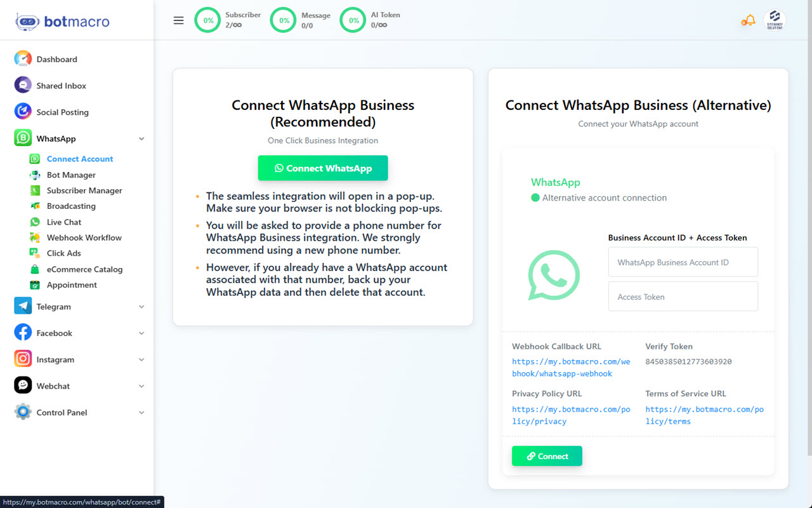
Task: Open Bot Manager in sidebar
Action: point(71,175)
